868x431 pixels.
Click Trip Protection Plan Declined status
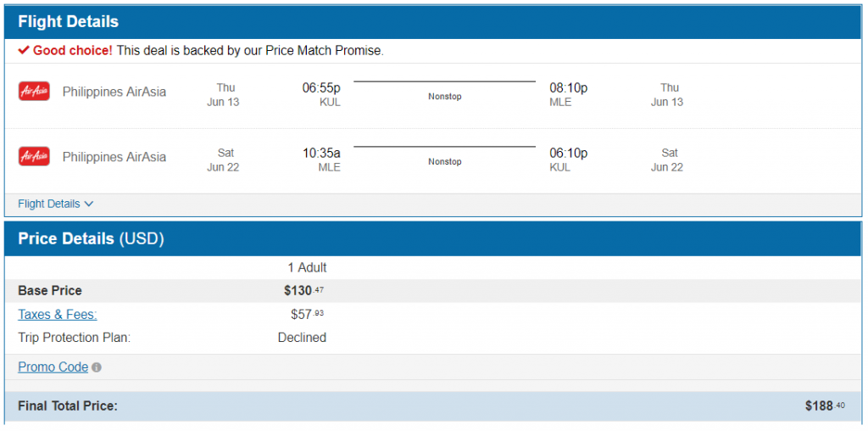point(302,338)
